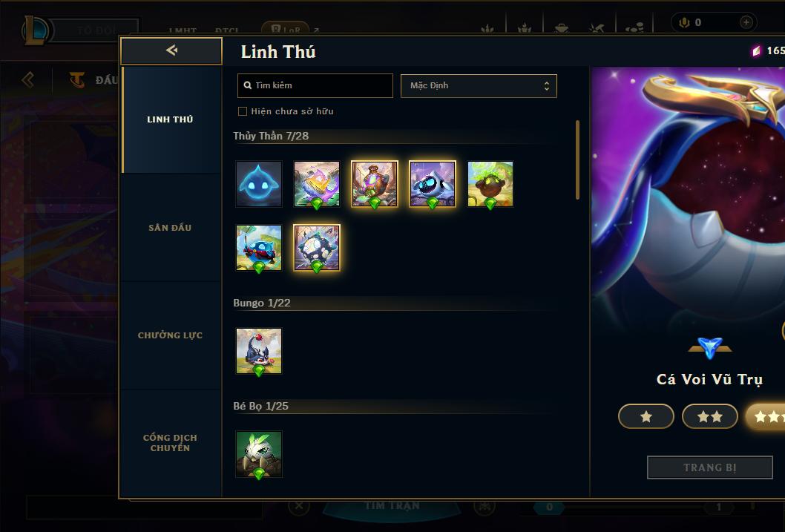Open the Chưởng Lực tab

pyautogui.click(x=170, y=335)
